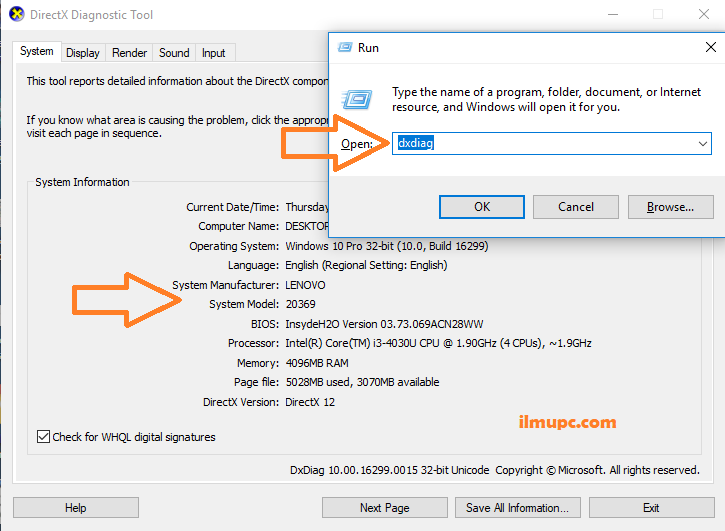Click the Next Page button

[384, 508]
